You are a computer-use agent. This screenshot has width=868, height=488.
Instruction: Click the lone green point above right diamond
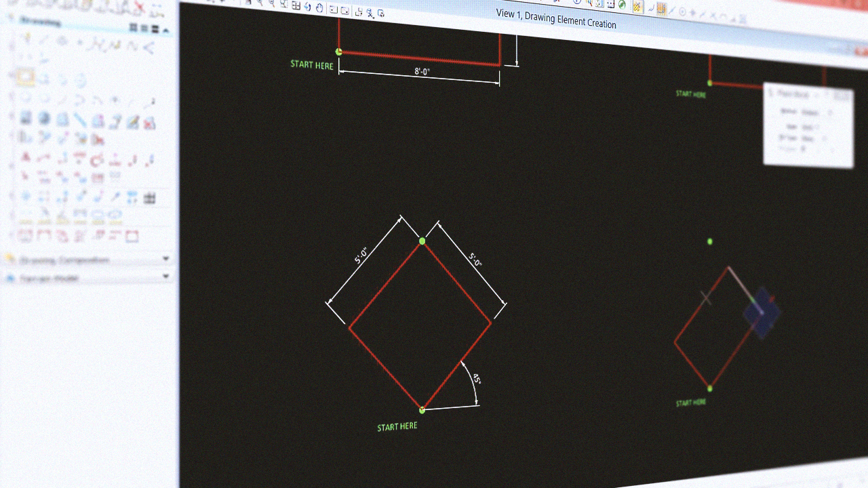click(710, 241)
